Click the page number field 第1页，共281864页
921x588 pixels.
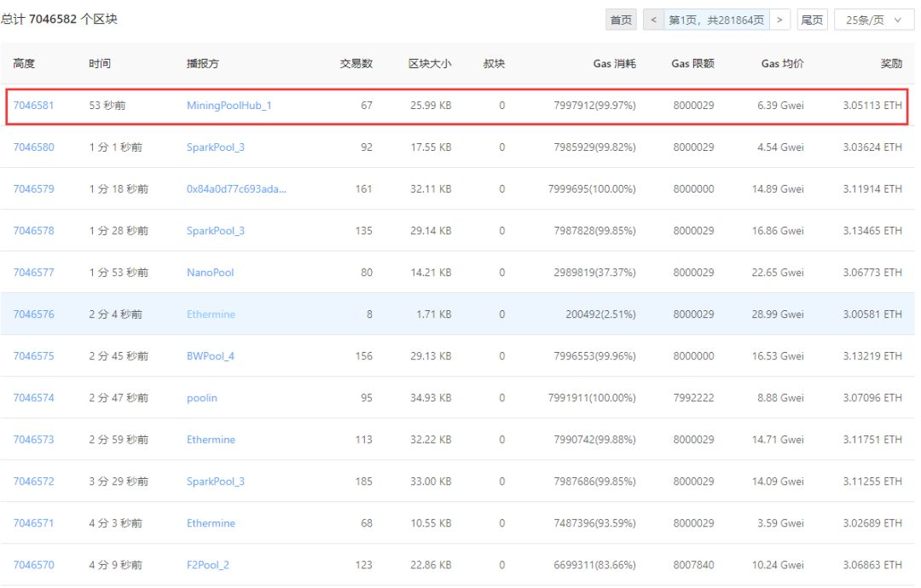tap(716, 20)
